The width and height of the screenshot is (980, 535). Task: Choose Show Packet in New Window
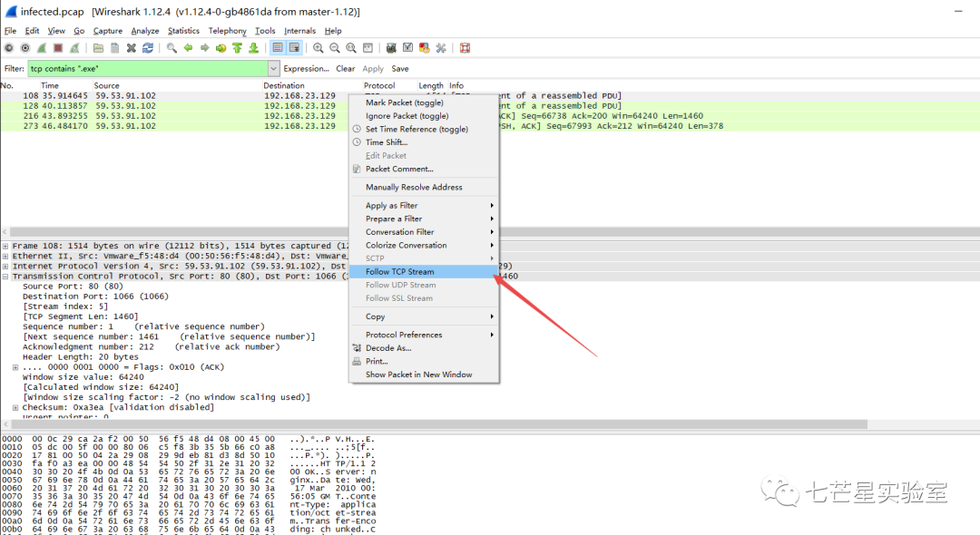418,374
